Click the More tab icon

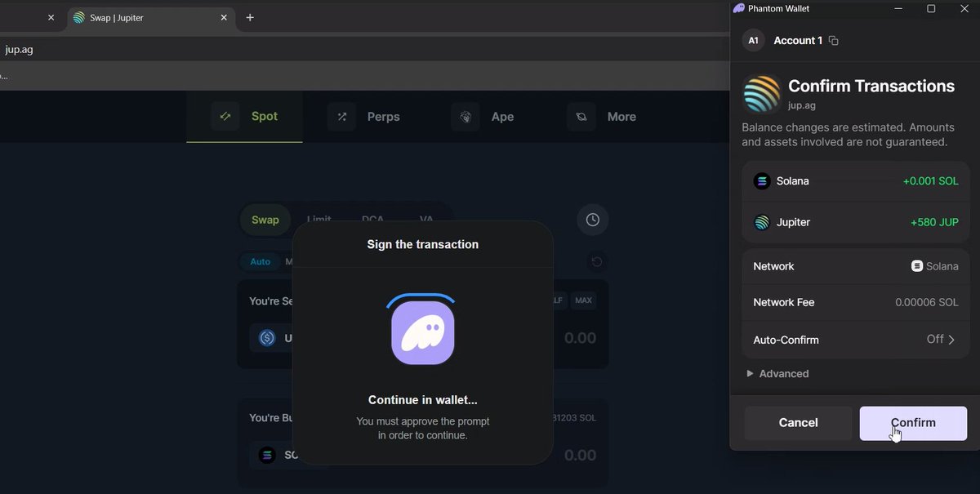point(581,117)
